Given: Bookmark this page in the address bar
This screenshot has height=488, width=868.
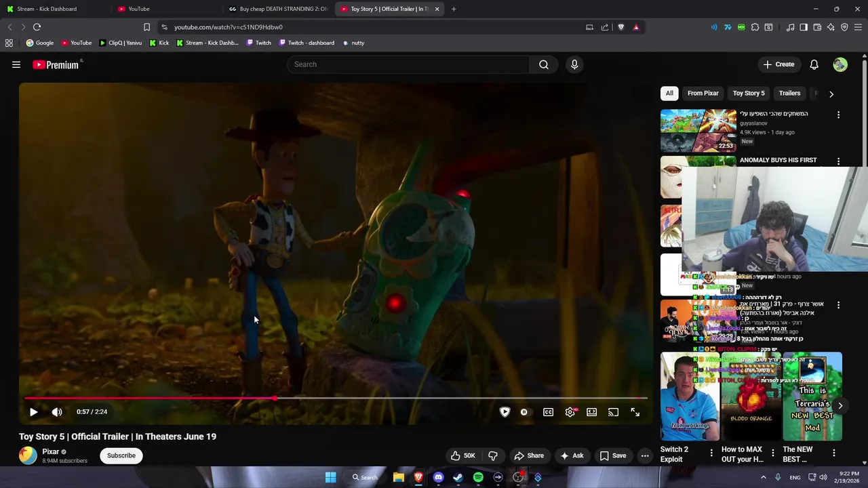Looking at the screenshot, I should point(146,27).
